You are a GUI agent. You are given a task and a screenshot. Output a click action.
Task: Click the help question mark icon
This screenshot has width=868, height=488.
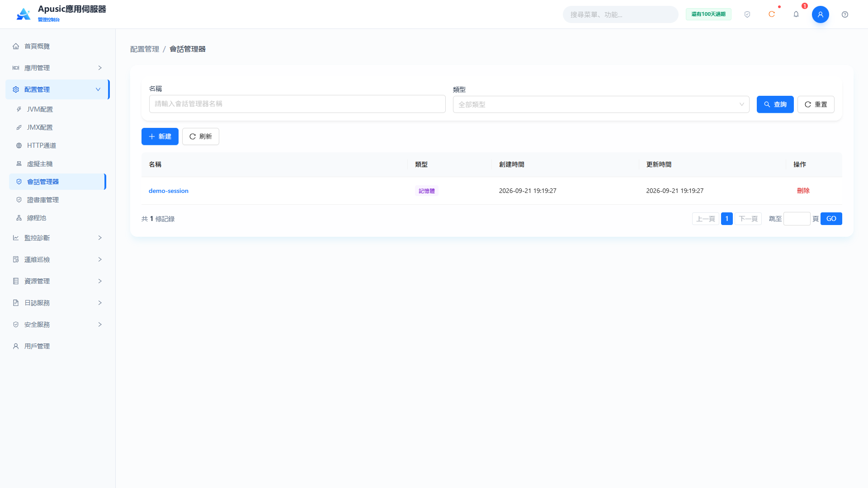point(845,14)
